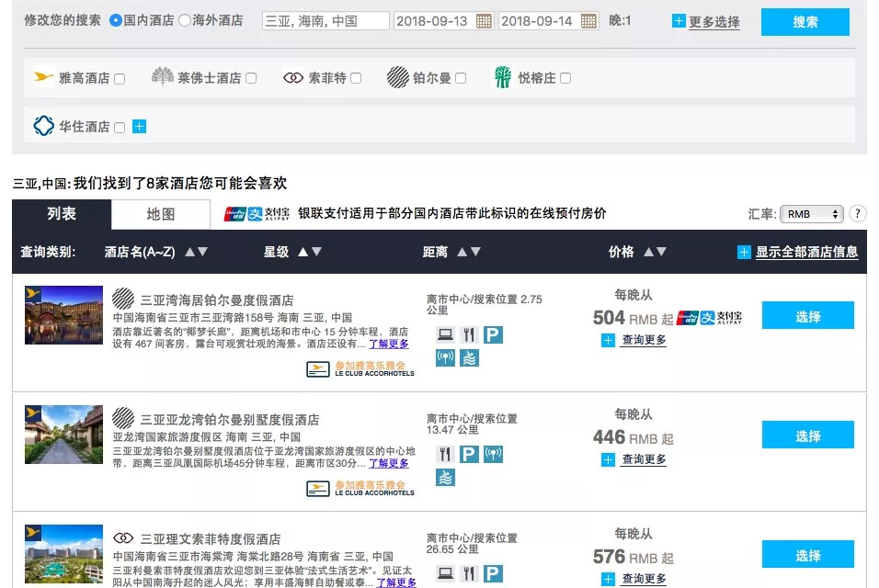Check the 华住酒店 checkbox
Screen dimensions: 879x588
(x=120, y=128)
